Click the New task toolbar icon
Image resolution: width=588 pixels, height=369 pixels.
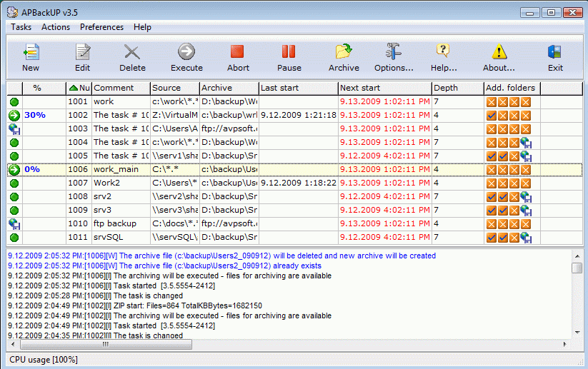pos(31,53)
